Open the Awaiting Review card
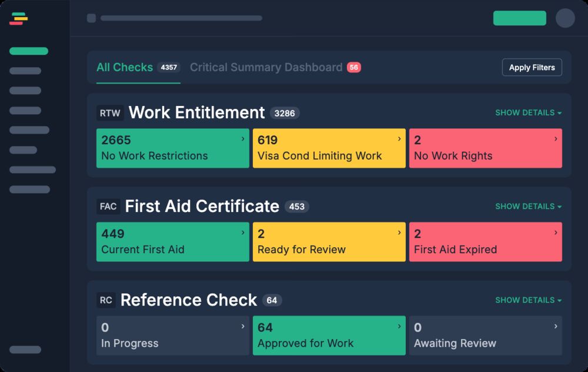The width and height of the screenshot is (588, 372). point(485,336)
